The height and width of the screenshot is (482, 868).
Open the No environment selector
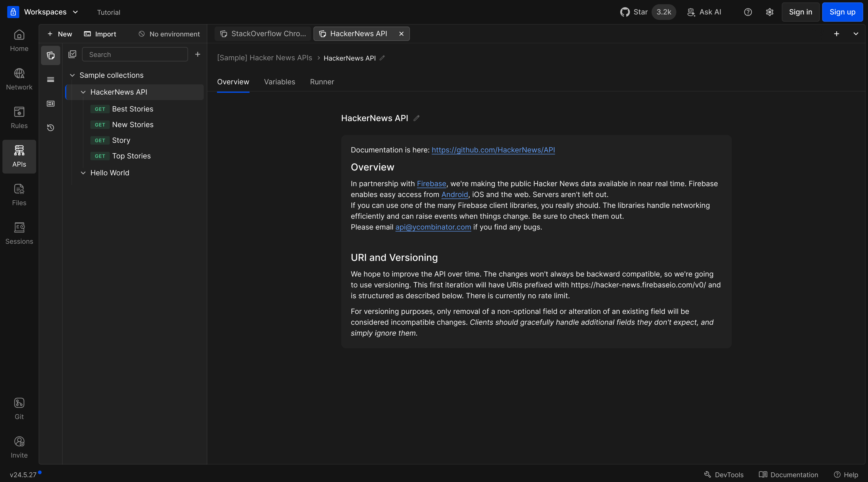coord(169,34)
